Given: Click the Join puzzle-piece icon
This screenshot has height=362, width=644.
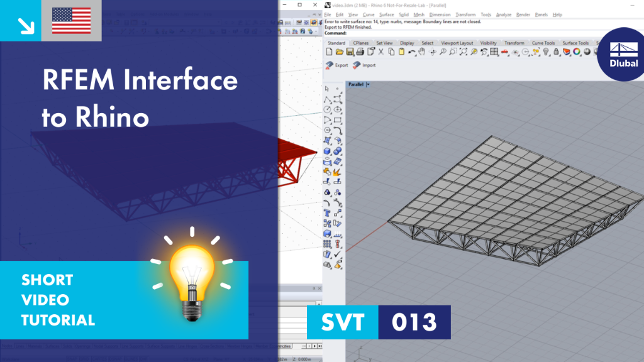Looking at the screenshot, I should tap(327, 172).
